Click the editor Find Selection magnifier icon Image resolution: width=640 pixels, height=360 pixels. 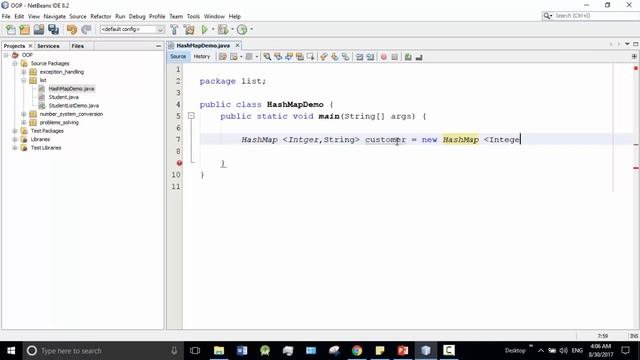coord(267,57)
